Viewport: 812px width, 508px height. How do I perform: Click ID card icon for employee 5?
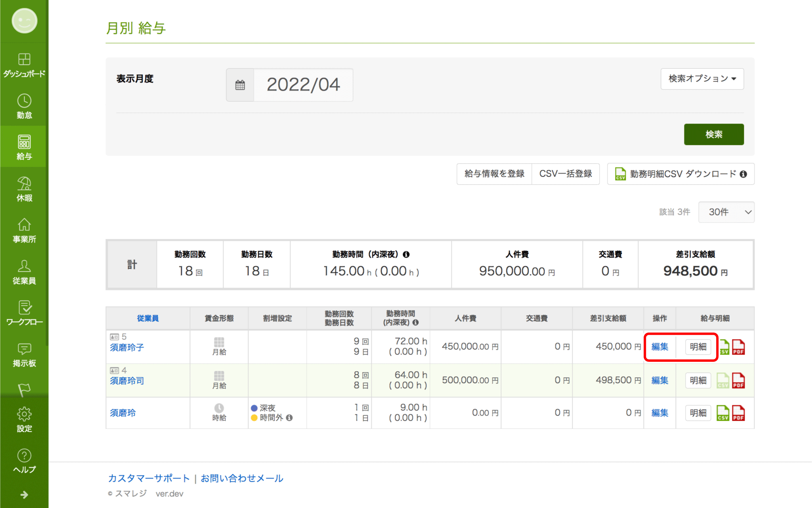(x=114, y=337)
